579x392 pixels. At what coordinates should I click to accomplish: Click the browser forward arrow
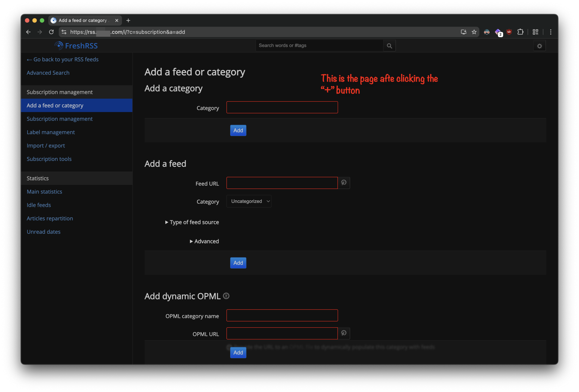click(x=40, y=32)
